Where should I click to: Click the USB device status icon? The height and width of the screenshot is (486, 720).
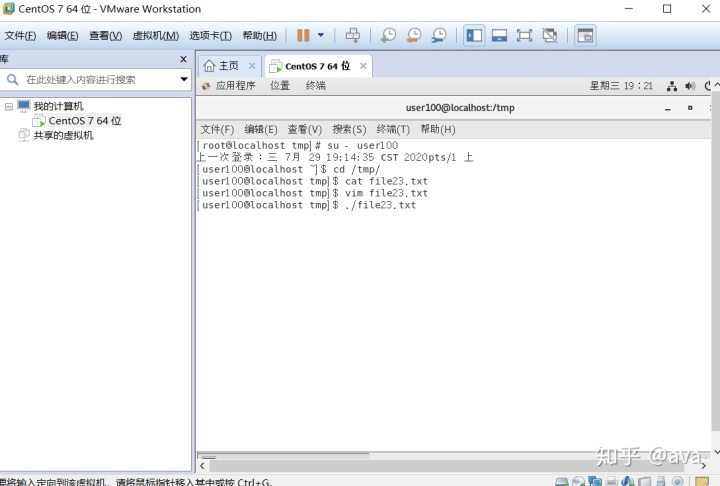pyautogui.click(x=661, y=481)
